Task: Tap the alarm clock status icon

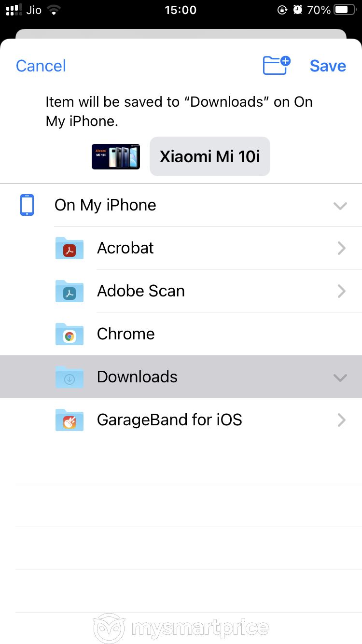Action: 298,10
